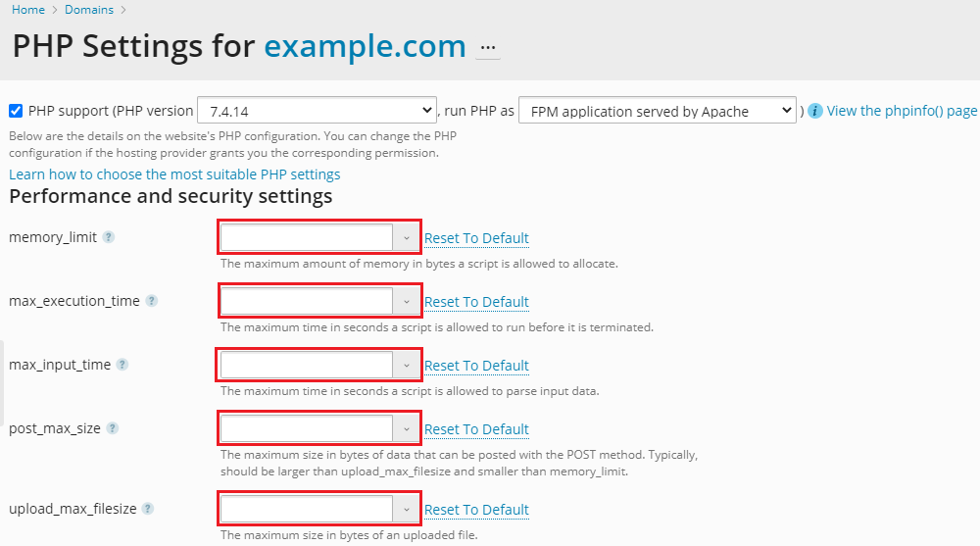Reset memory_limit to default

[x=476, y=238]
